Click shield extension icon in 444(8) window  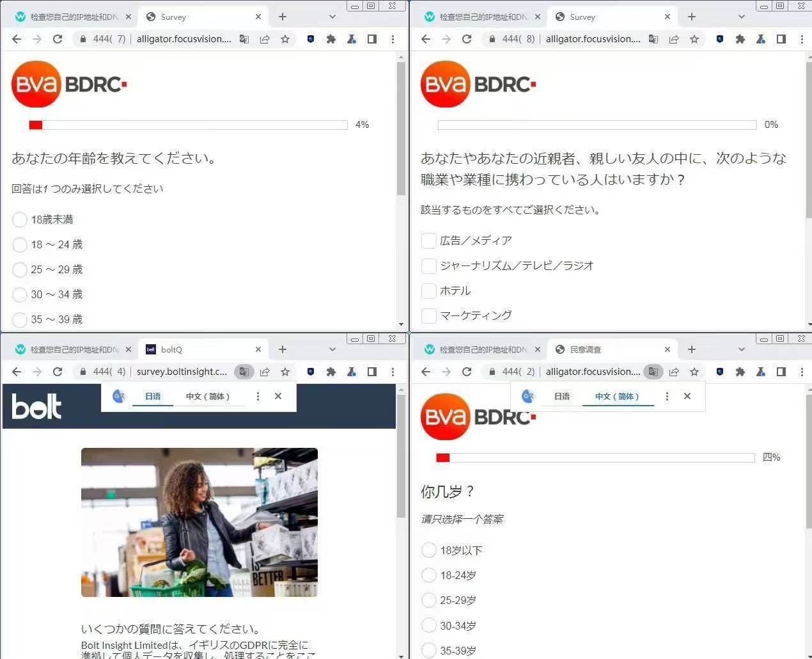click(720, 39)
